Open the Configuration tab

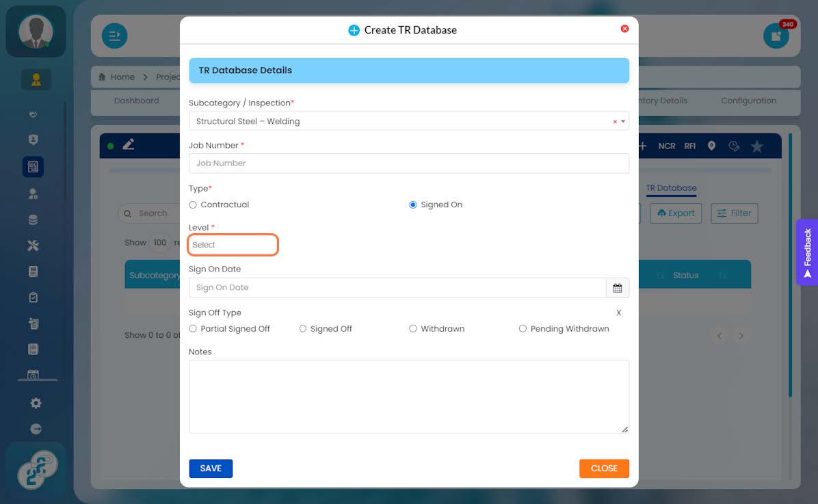(748, 101)
